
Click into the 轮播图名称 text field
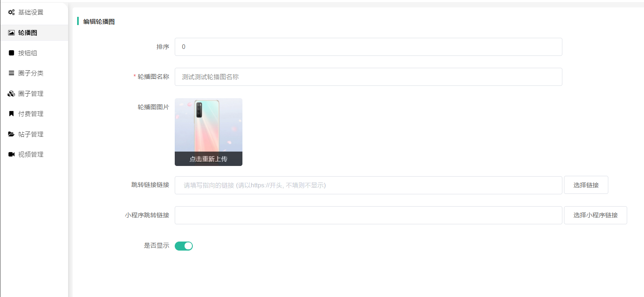[x=368, y=77]
